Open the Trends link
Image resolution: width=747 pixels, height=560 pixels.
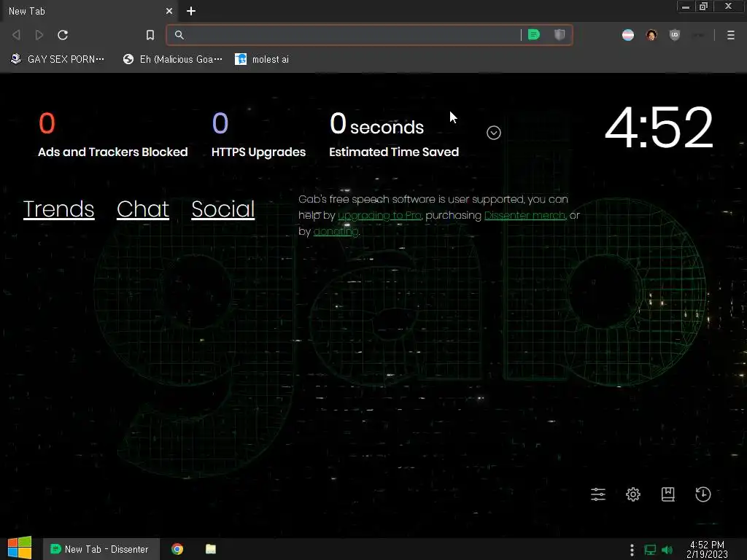tap(58, 209)
